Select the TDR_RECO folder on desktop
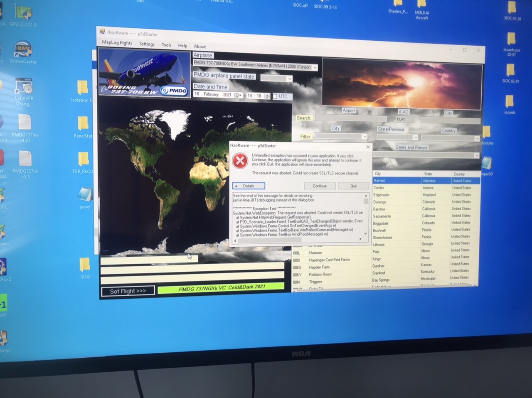This screenshot has width=532, height=398. point(83,162)
